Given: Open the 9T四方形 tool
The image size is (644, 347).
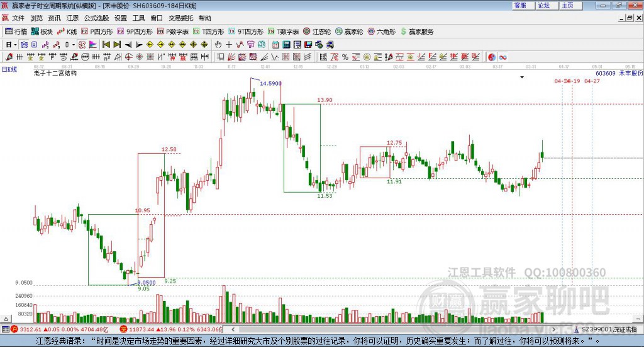Looking at the screenshot, I should click(246, 31).
